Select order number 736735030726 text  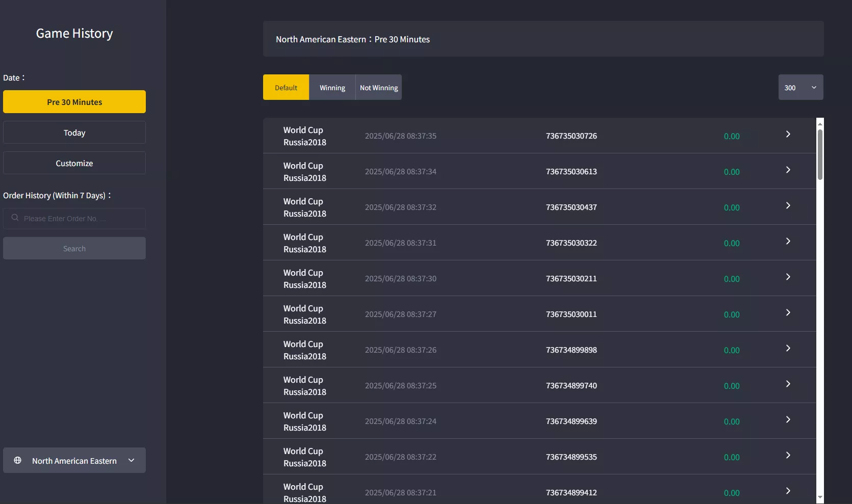click(x=571, y=136)
